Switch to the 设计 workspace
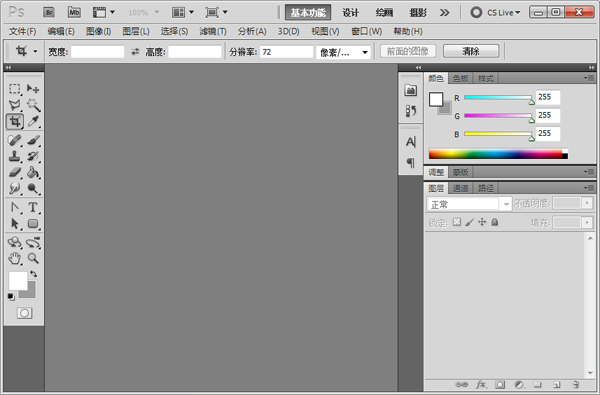Screen dimensions: 600x395 (351, 13)
